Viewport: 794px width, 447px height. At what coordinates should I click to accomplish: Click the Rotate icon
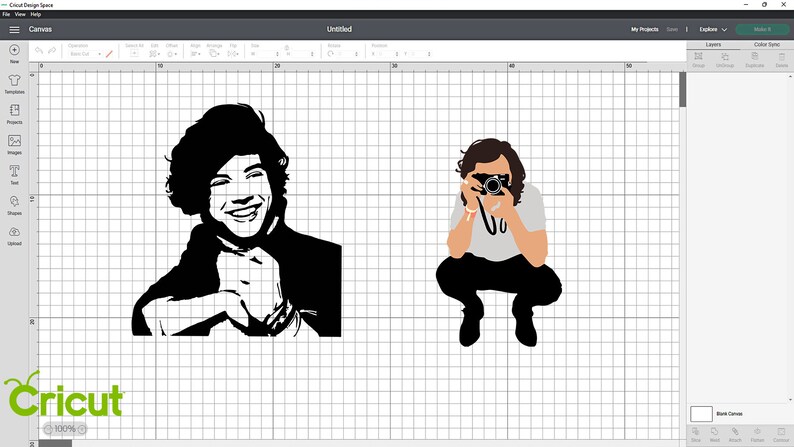[x=331, y=53]
